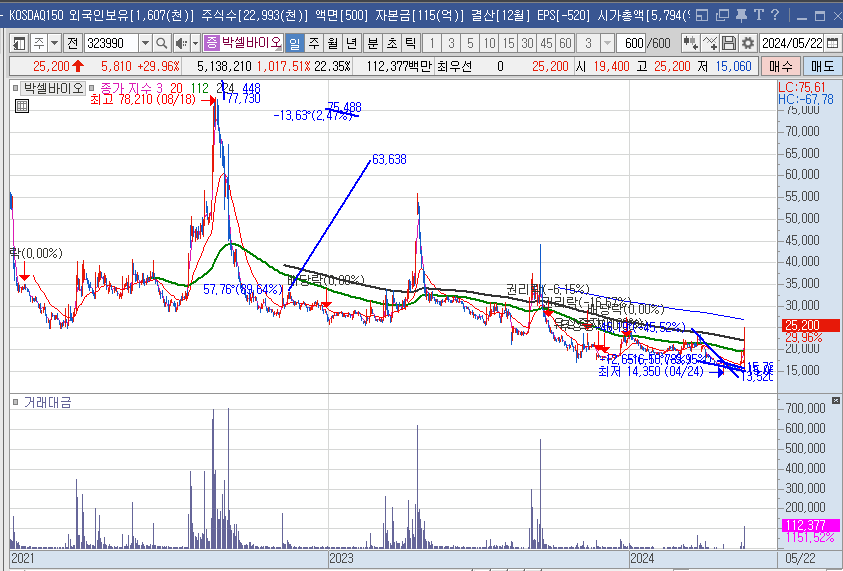Screen dimensions: 843x571
Task: Select the 10 interval button
Action: [489, 42]
